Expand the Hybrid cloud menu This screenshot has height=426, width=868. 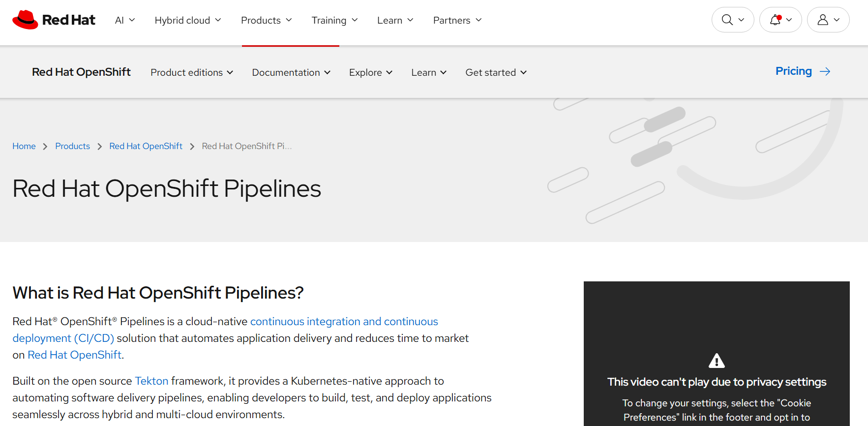click(x=188, y=20)
